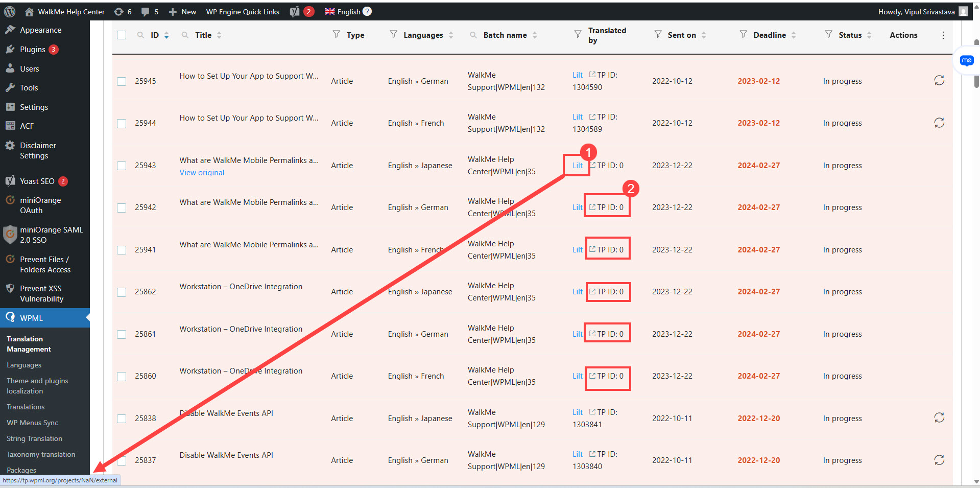Check the box for job 25941
Screen dimensions: 980x488
click(x=122, y=250)
